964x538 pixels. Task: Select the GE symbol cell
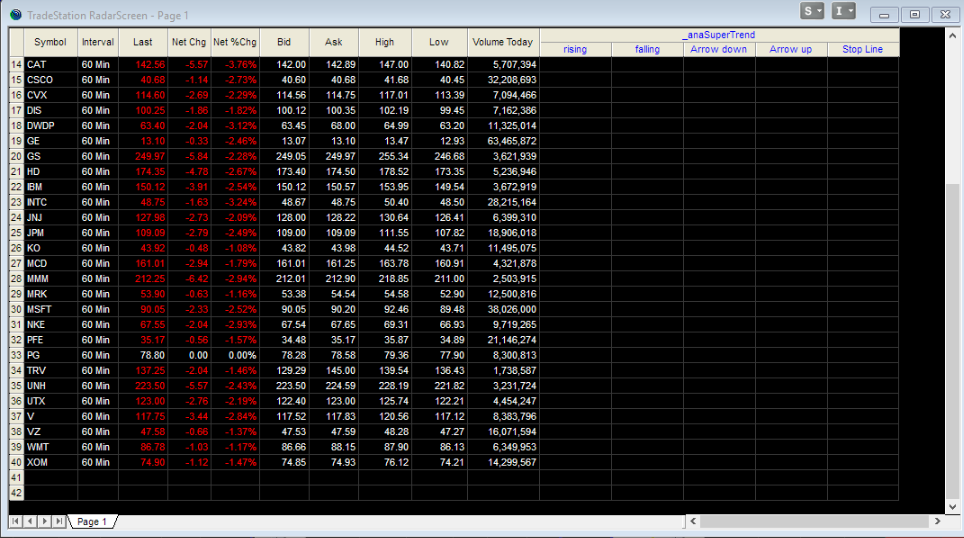50,141
